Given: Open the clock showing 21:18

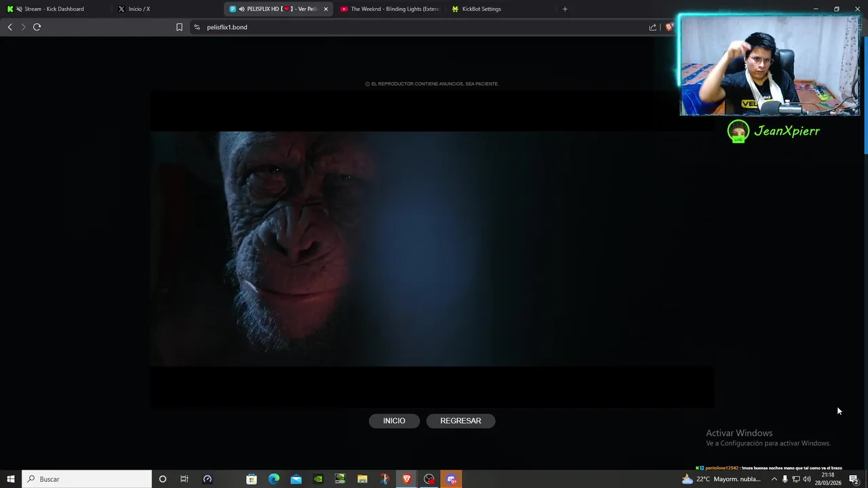Looking at the screenshot, I should (x=828, y=479).
